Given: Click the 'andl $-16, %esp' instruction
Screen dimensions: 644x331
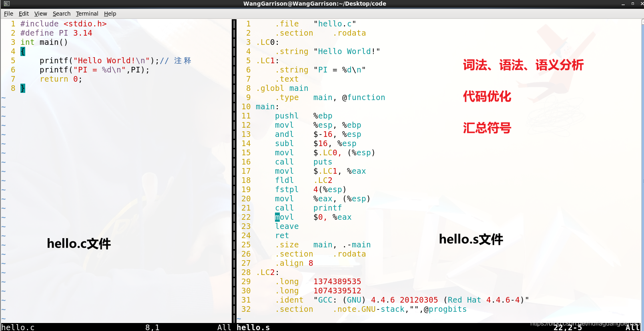Looking at the screenshot, I should pyautogui.click(x=318, y=134).
